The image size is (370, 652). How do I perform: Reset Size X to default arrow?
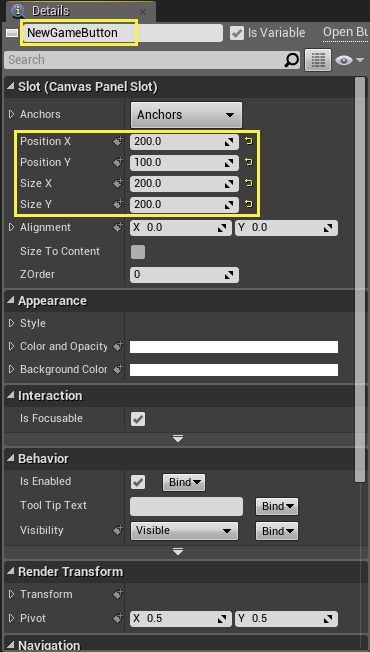(249, 183)
